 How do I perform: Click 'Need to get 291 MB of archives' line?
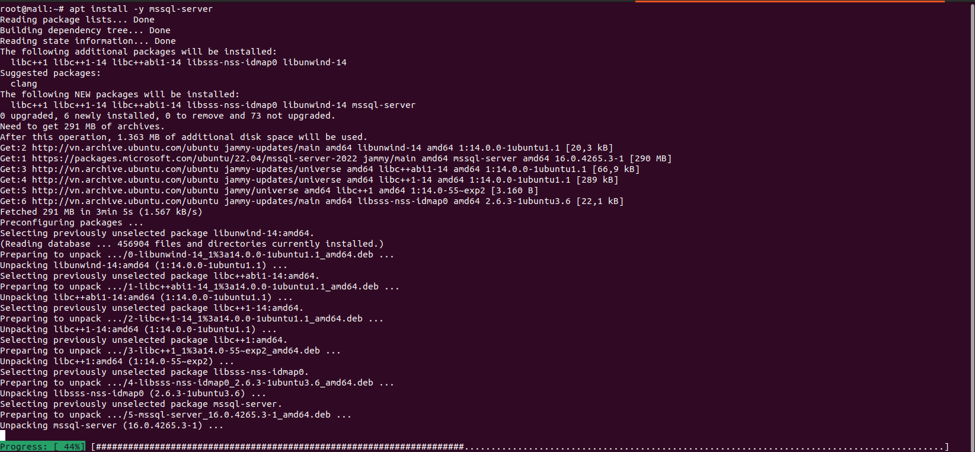coord(82,126)
